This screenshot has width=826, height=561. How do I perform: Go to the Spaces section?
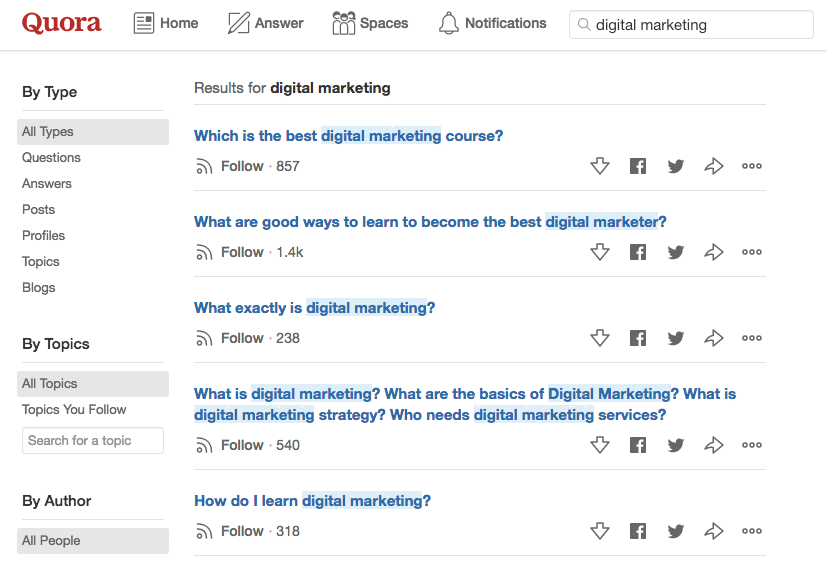[x=370, y=23]
